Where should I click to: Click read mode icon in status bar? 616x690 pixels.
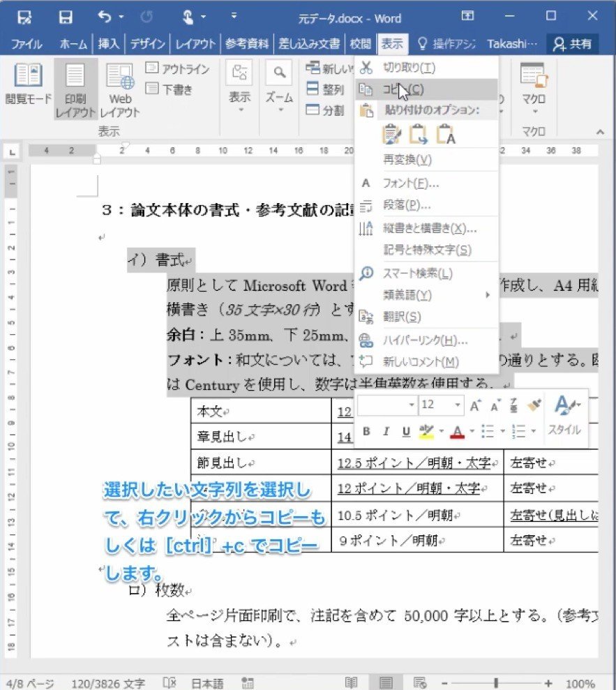(x=351, y=682)
